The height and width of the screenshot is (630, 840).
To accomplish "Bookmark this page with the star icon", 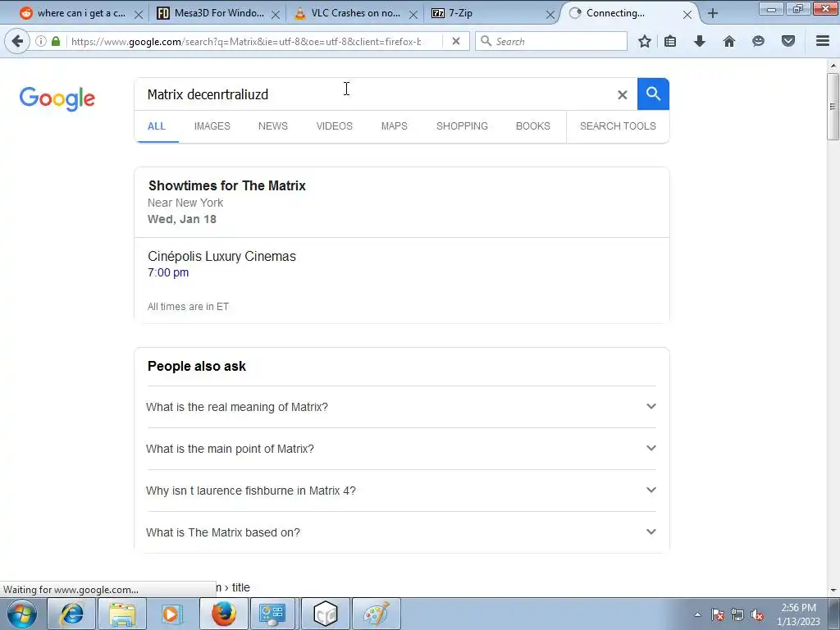I will point(645,41).
